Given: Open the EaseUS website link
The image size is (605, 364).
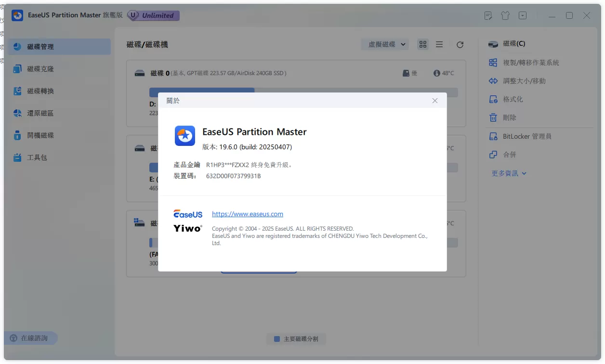Looking at the screenshot, I should tap(247, 214).
